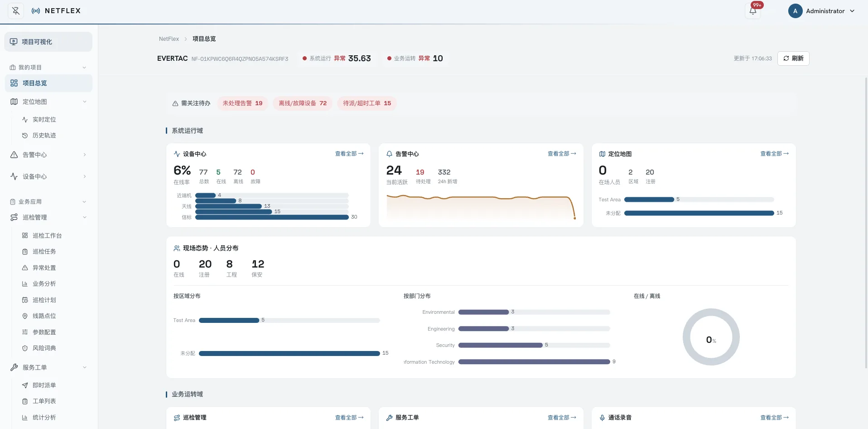Click the 未处理告警 19 tag

tap(243, 103)
